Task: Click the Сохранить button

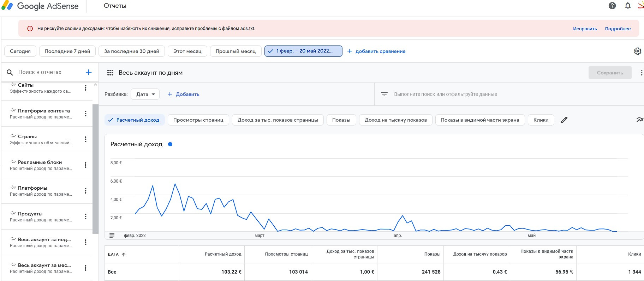Action: coord(610,73)
